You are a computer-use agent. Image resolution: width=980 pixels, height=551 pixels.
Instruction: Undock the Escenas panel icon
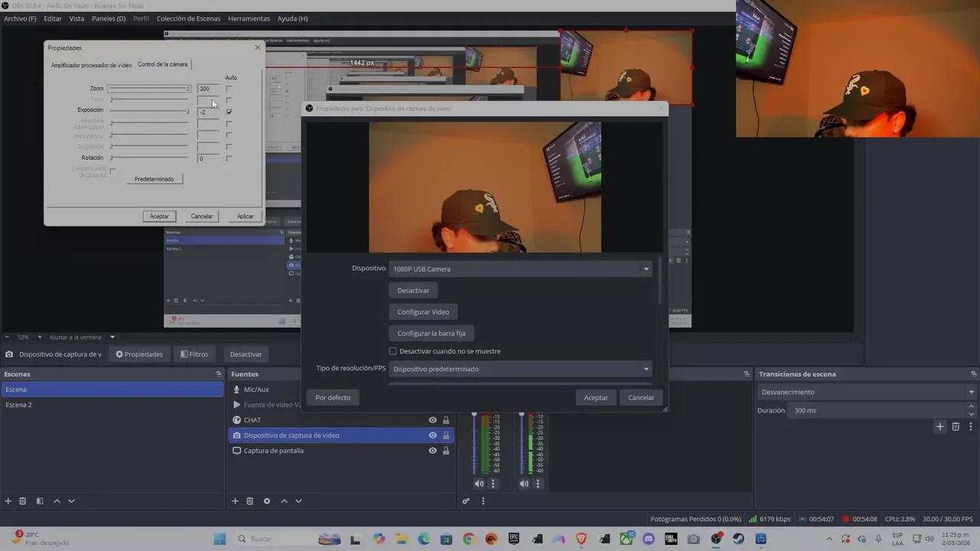[x=219, y=374]
